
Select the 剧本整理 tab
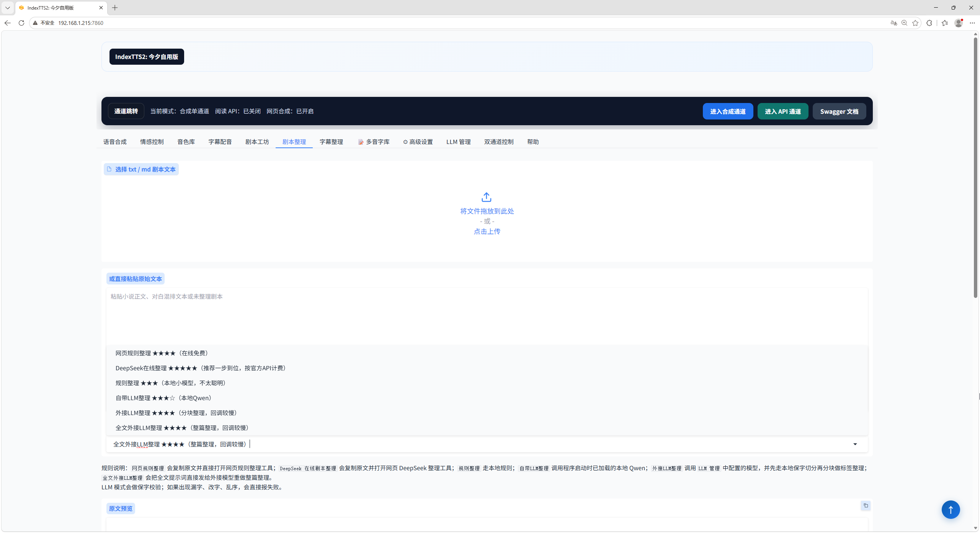click(294, 142)
